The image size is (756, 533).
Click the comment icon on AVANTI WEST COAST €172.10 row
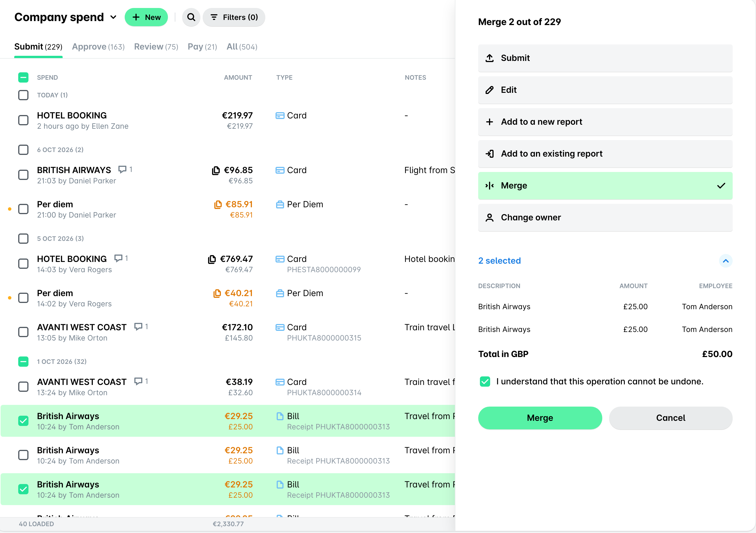click(x=138, y=327)
